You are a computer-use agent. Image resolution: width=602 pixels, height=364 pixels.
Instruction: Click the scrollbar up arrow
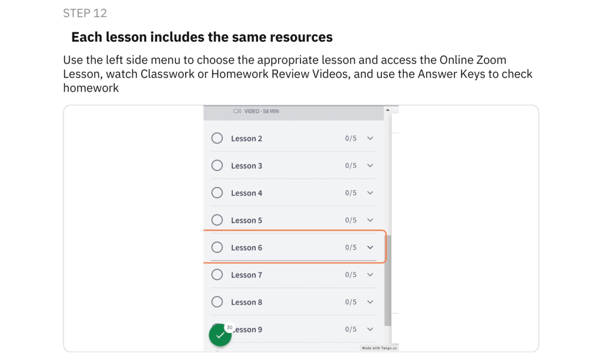pyautogui.click(x=388, y=110)
